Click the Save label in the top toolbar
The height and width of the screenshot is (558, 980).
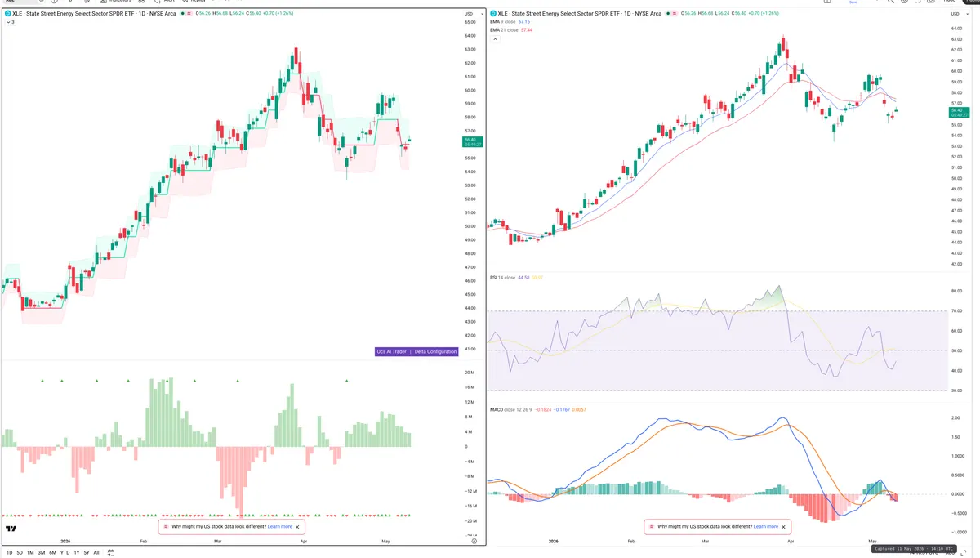tap(853, 2)
